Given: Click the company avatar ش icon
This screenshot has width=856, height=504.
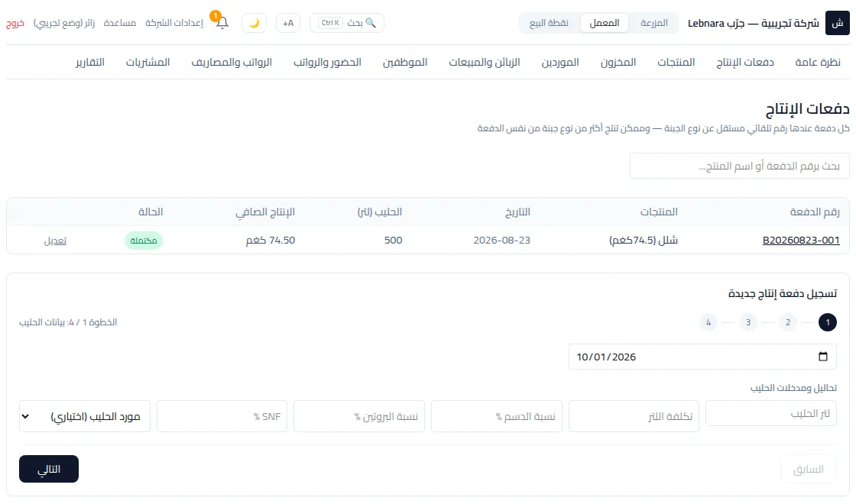Looking at the screenshot, I should click(x=837, y=23).
